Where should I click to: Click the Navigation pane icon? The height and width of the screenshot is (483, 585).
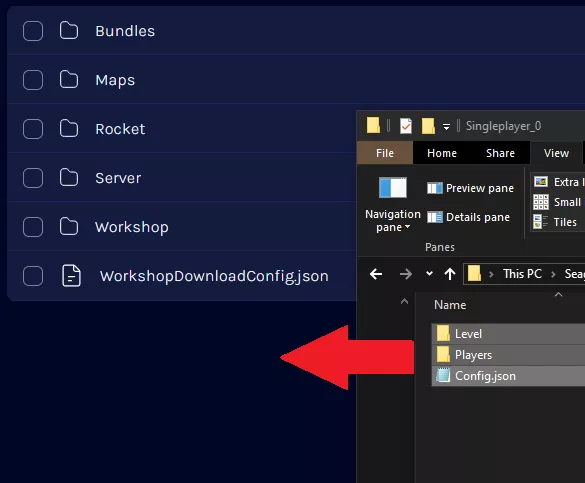pyautogui.click(x=393, y=188)
